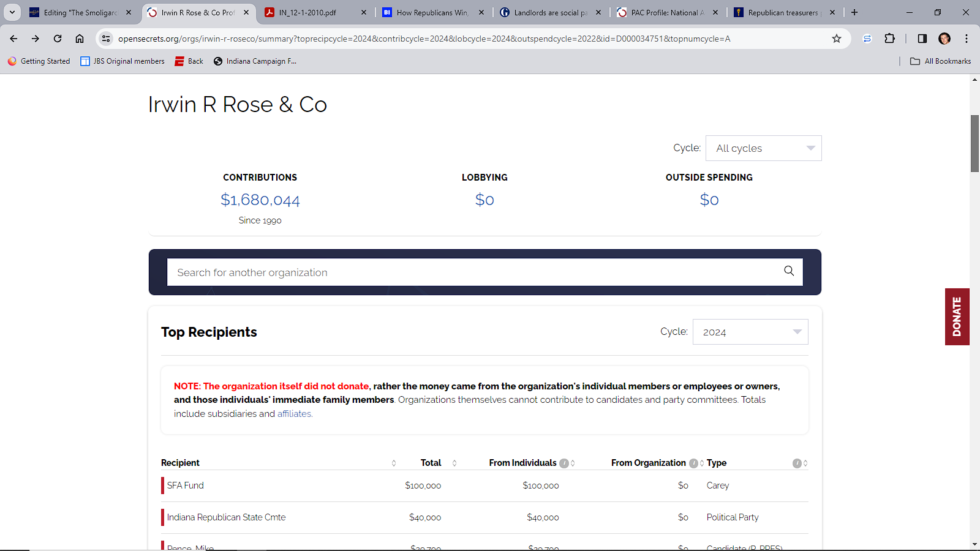Click From Organization info icon
This screenshot has height=551, width=980.
(x=693, y=463)
